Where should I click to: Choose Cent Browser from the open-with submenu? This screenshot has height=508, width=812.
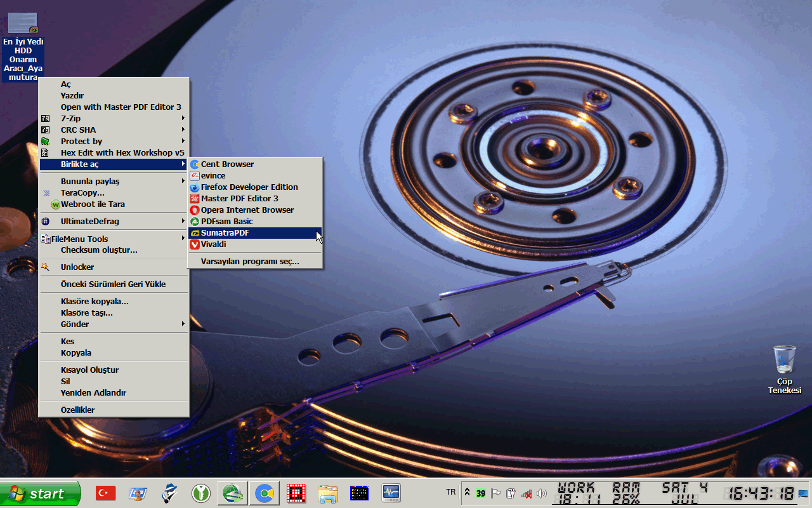[255, 164]
